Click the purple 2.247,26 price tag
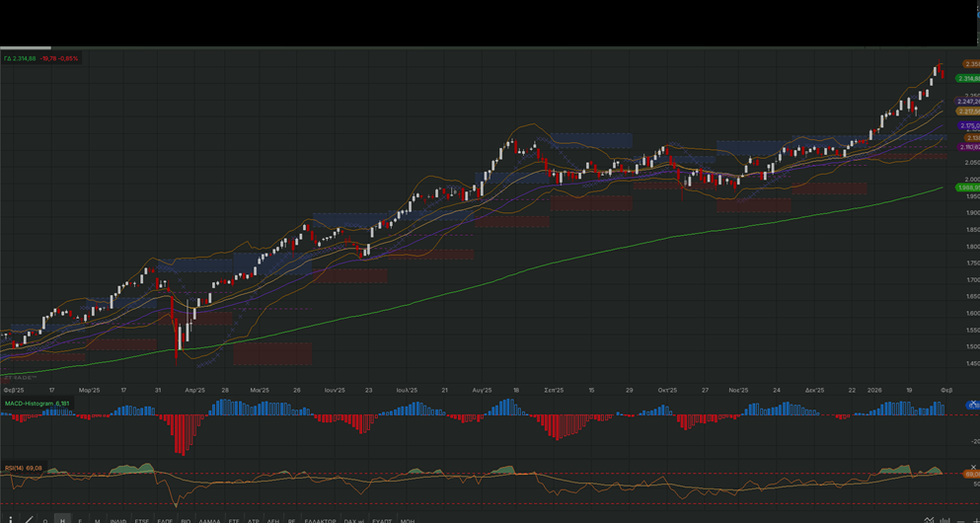The image size is (980, 523). pos(967,102)
